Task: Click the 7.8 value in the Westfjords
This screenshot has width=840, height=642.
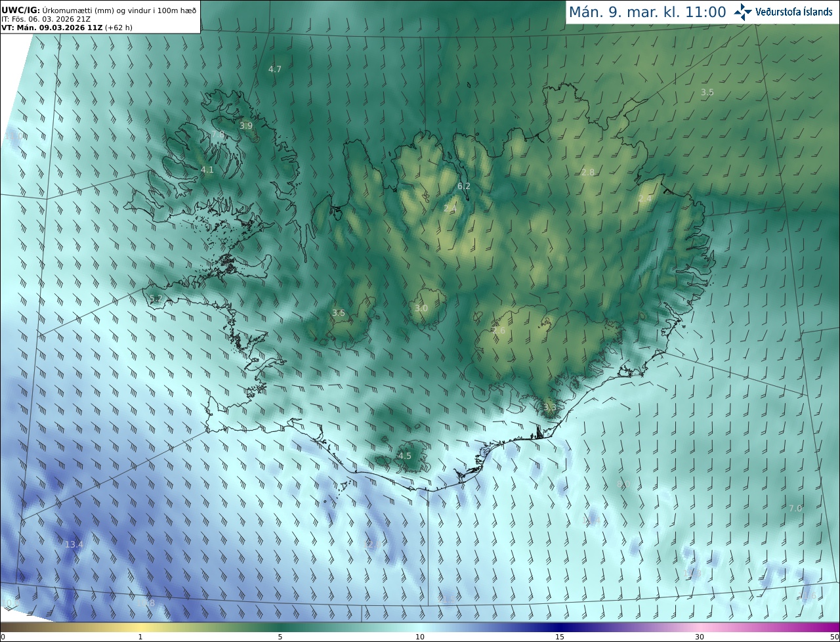Action: [218, 135]
